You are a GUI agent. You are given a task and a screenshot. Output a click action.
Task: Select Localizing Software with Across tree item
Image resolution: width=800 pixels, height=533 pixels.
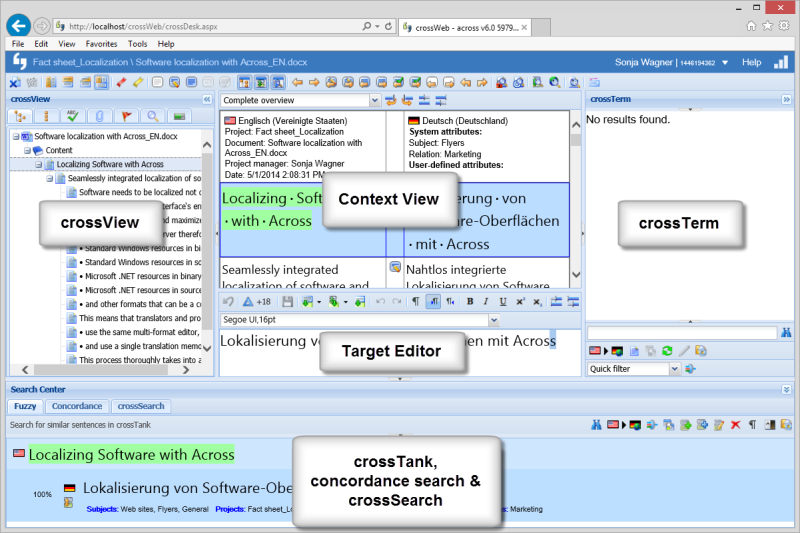[x=110, y=164]
